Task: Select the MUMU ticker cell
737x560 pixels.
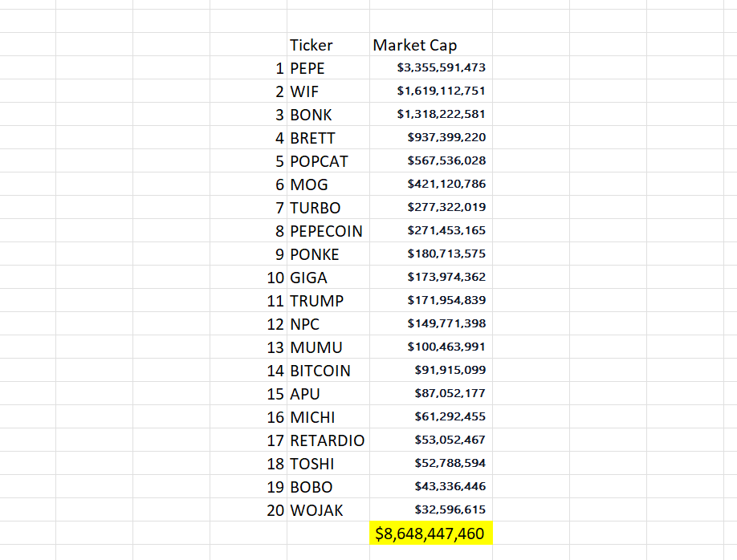Action: point(328,347)
